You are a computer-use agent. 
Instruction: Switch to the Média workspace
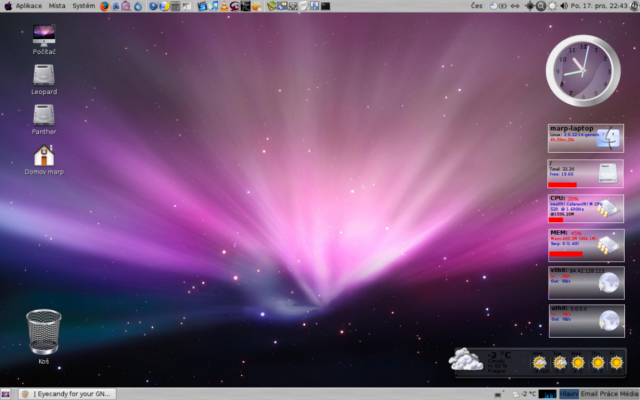tap(629, 394)
